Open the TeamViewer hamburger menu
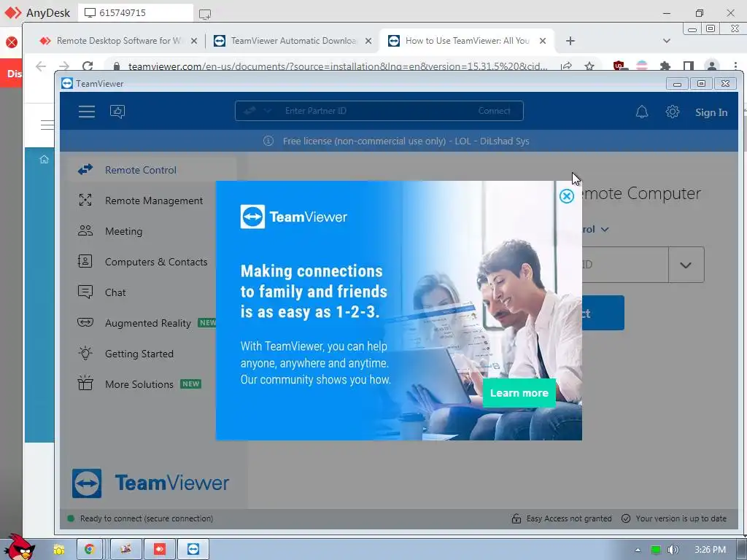Image resolution: width=747 pixels, height=560 pixels. point(87,112)
